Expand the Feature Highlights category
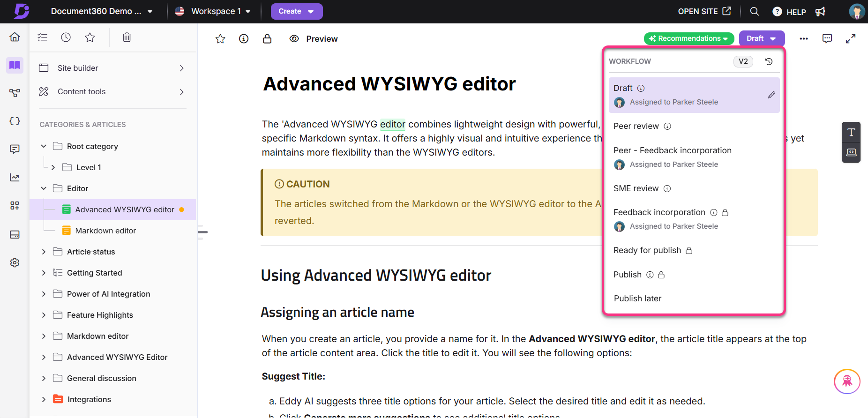Viewport: 868px width, 418px height. tap(44, 315)
